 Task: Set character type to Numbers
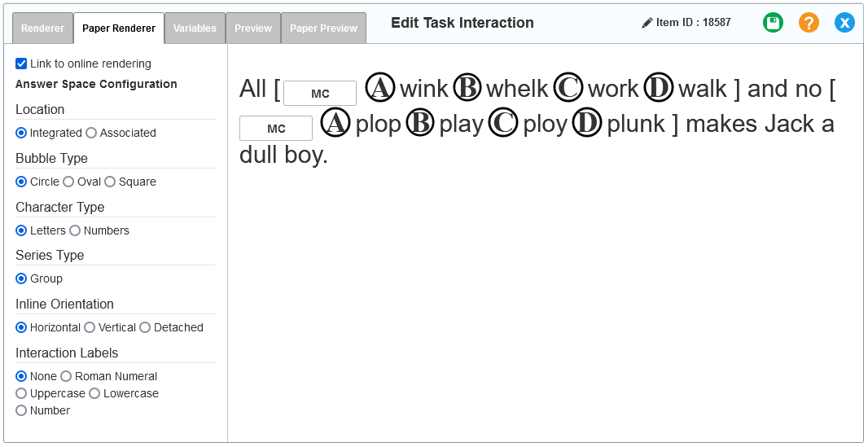75,230
